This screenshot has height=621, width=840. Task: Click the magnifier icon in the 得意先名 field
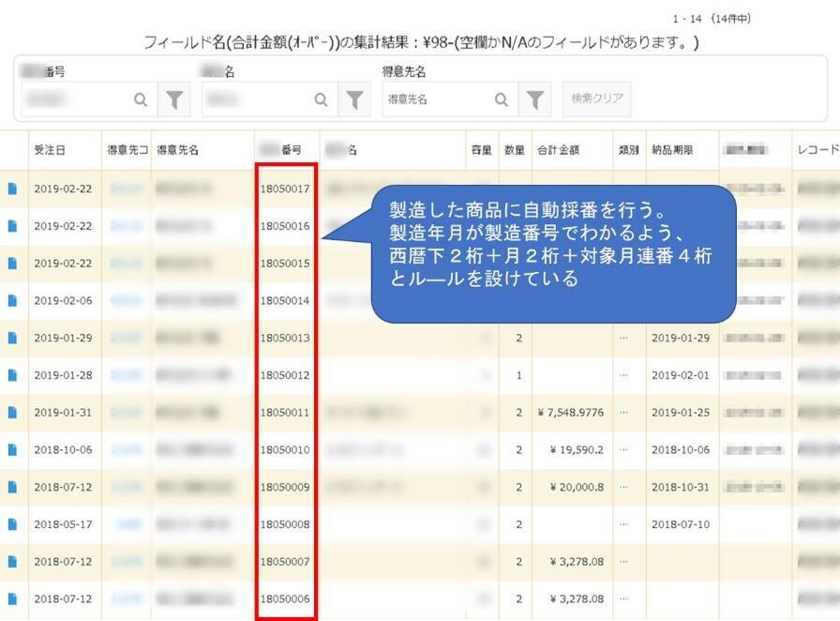coord(502,98)
